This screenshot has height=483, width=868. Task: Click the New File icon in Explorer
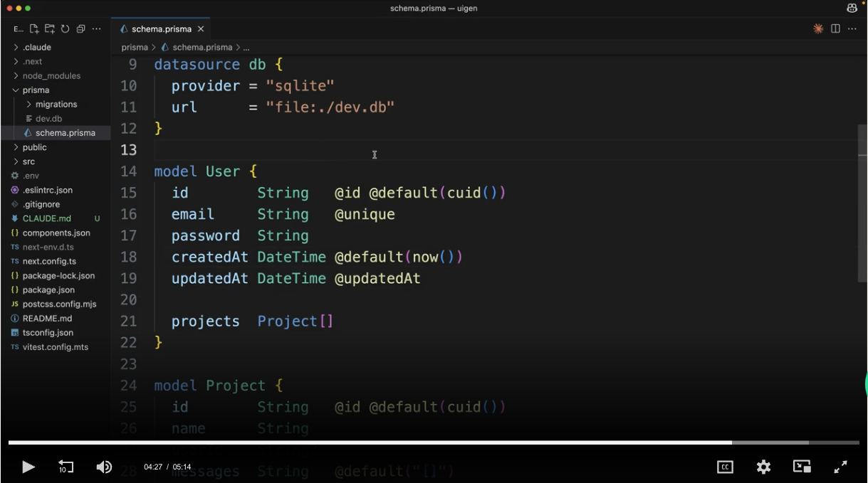tap(34, 29)
